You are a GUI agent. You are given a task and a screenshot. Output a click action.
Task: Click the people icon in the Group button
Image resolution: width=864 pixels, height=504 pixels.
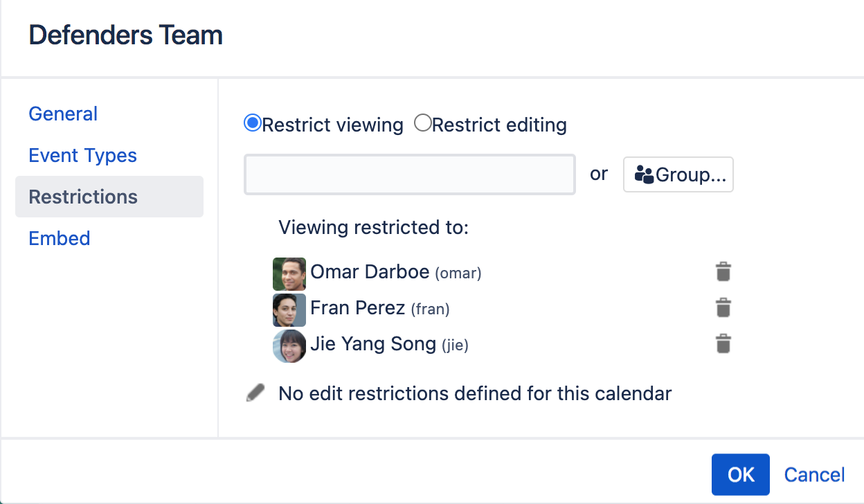(644, 174)
